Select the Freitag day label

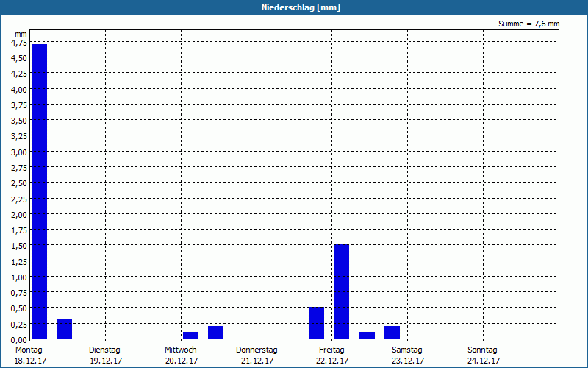tap(331, 350)
